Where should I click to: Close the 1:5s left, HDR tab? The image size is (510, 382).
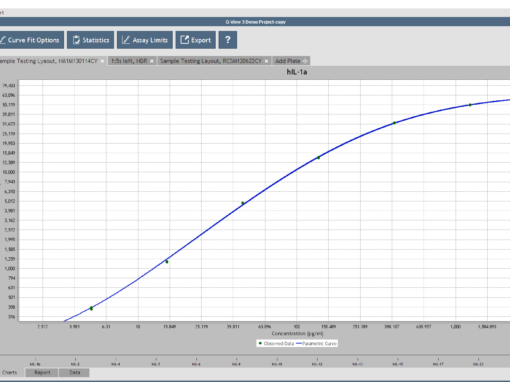point(152,61)
